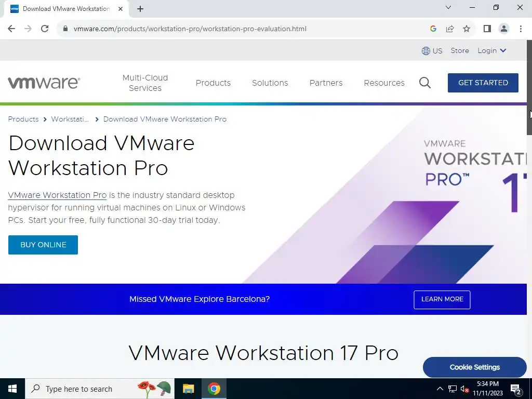The width and height of the screenshot is (532, 399).
Task: Bookmark this page with star icon
Action: (x=467, y=29)
